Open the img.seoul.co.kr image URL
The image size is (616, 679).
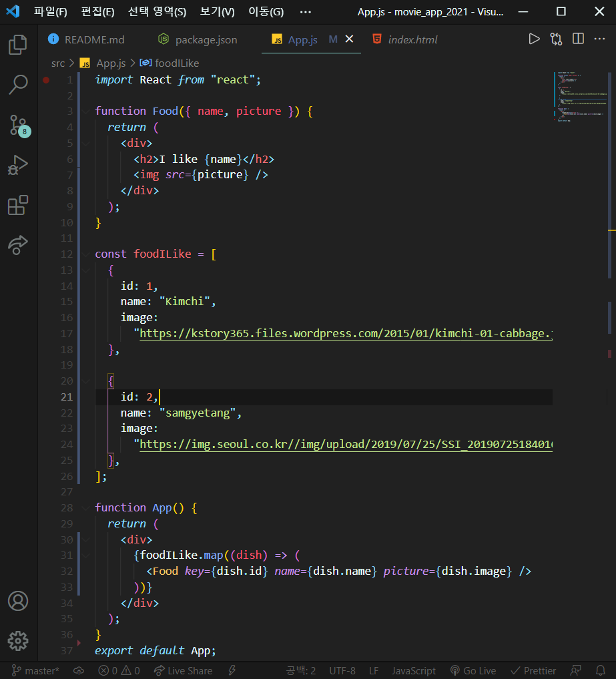[346, 444]
